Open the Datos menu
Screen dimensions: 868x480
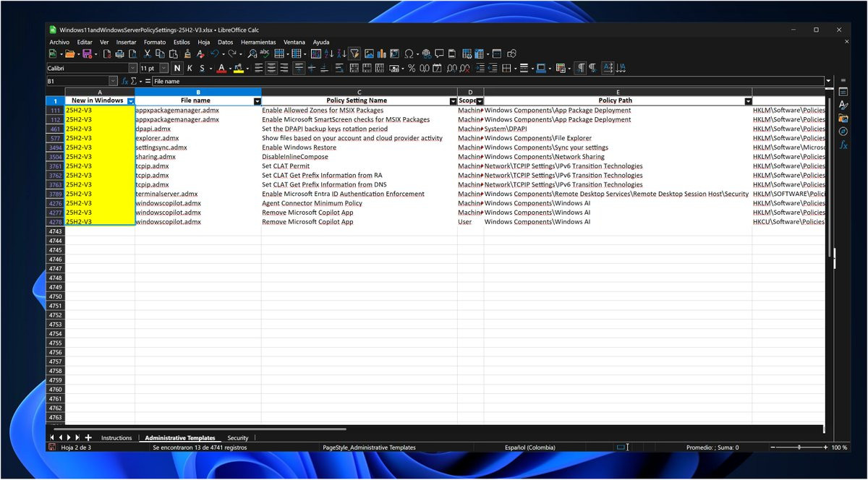click(226, 42)
